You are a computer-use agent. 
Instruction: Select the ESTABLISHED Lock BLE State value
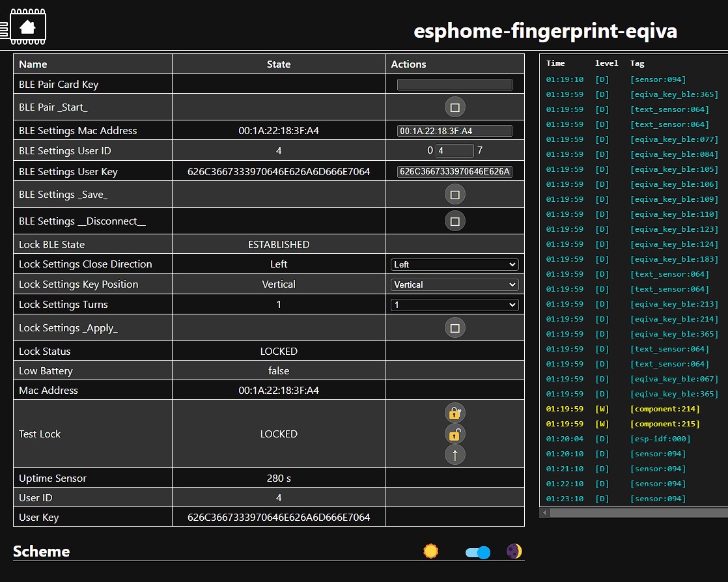[x=279, y=245]
